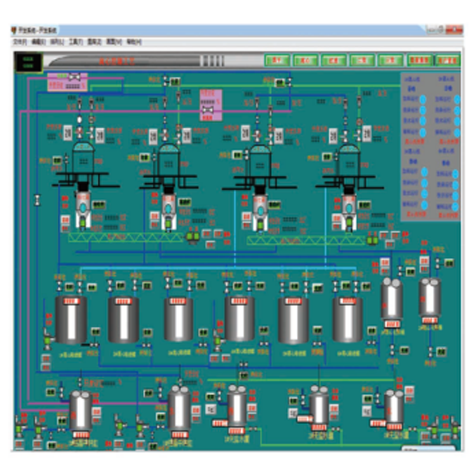The height and width of the screenshot is (476, 476).
Task: Click the last green header button at far right
Action: [447, 60]
